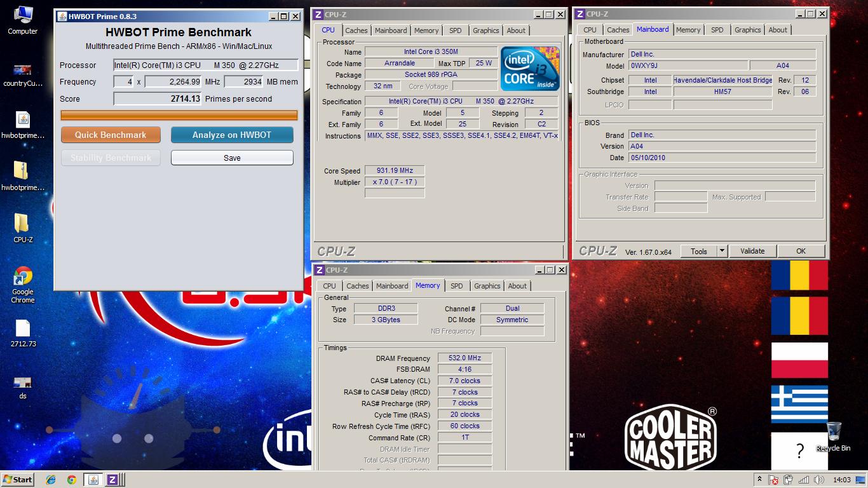Click the Processor name field in HWBOT Prime

coord(205,65)
